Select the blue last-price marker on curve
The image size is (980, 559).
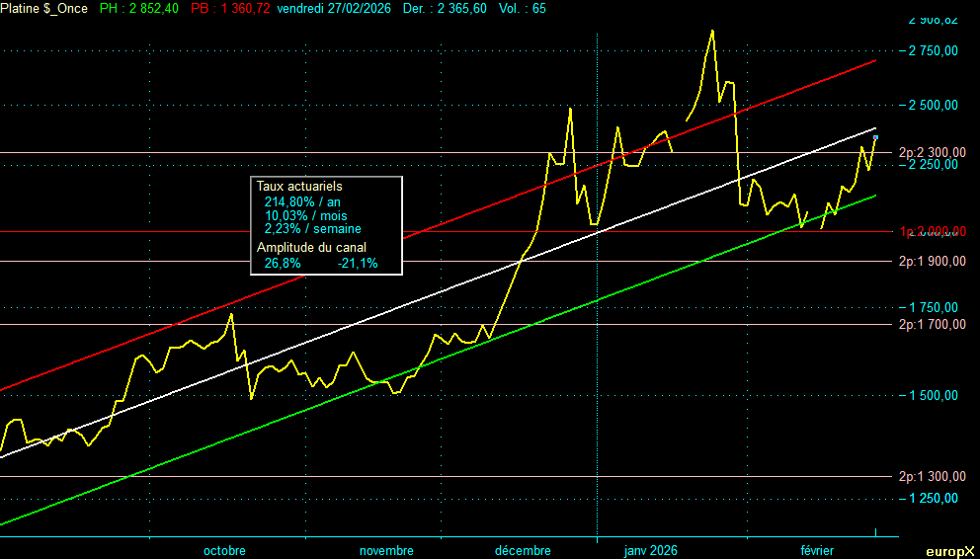tap(875, 137)
